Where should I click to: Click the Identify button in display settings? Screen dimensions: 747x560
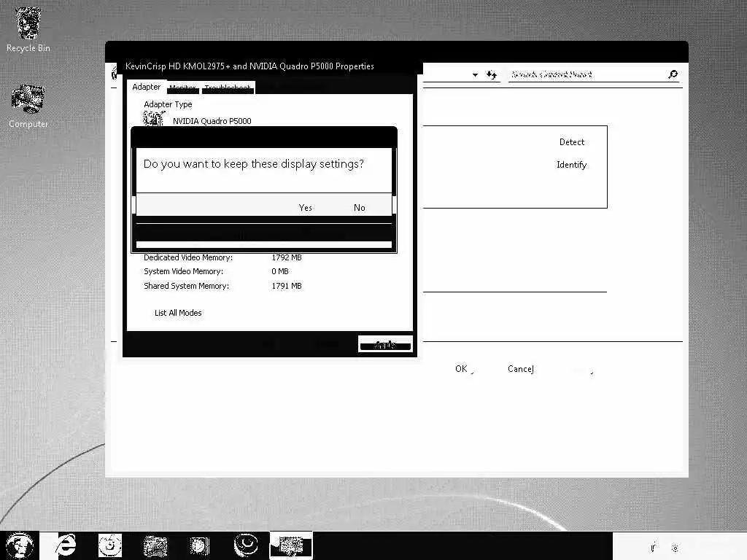[572, 165]
